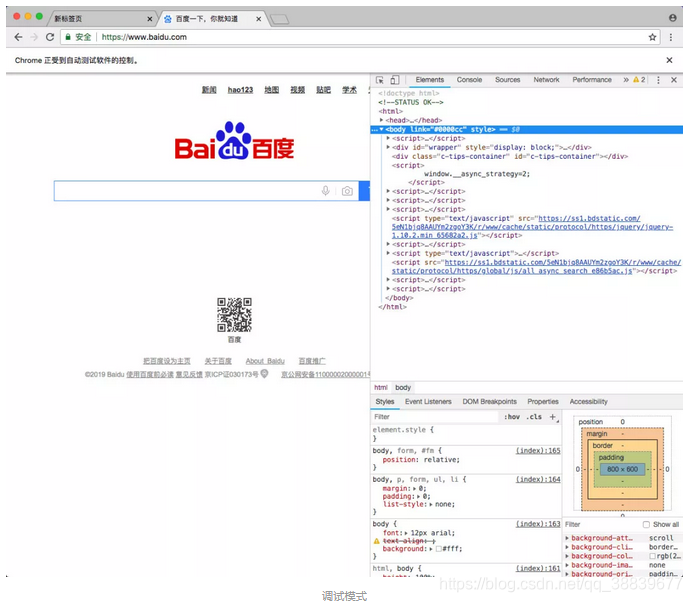Show more DevTools tabs with double chevron

point(626,80)
